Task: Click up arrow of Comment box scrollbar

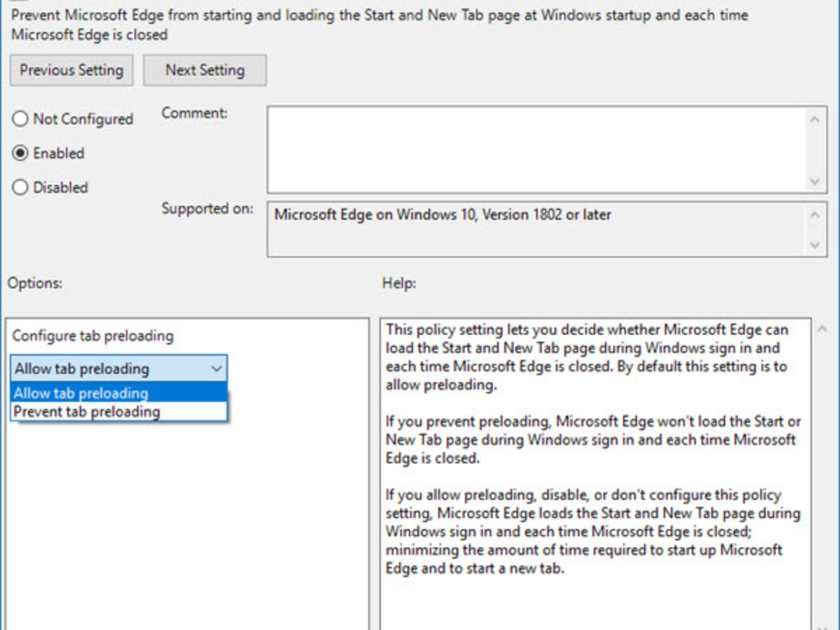Action: tap(815, 120)
